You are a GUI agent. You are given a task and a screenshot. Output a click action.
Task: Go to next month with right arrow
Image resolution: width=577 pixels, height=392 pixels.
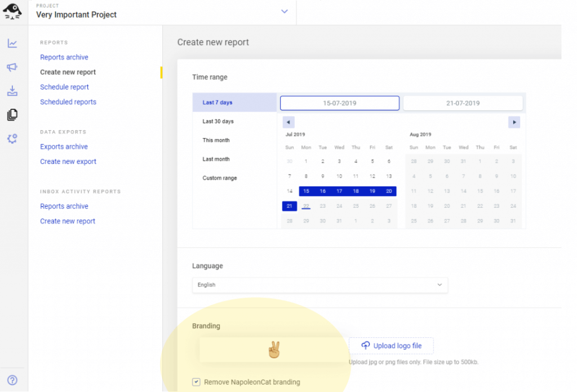(514, 122)
